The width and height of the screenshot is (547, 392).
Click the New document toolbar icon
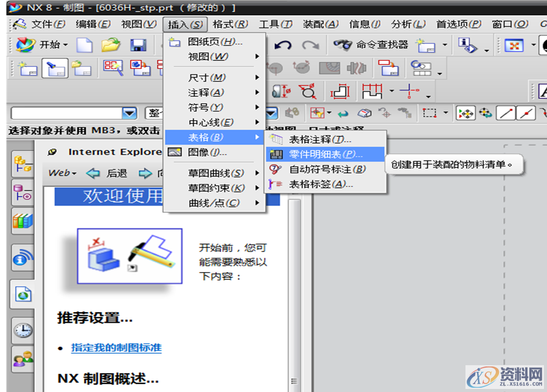tap(85, 45)
